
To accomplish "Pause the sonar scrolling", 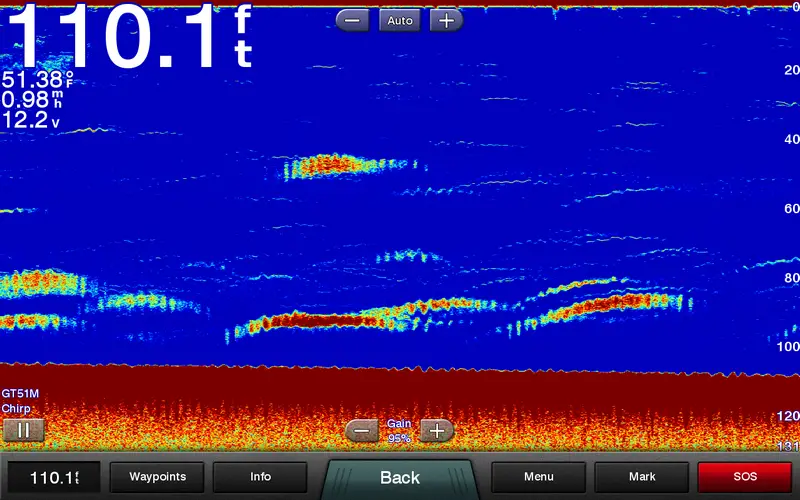I will 23,430.
